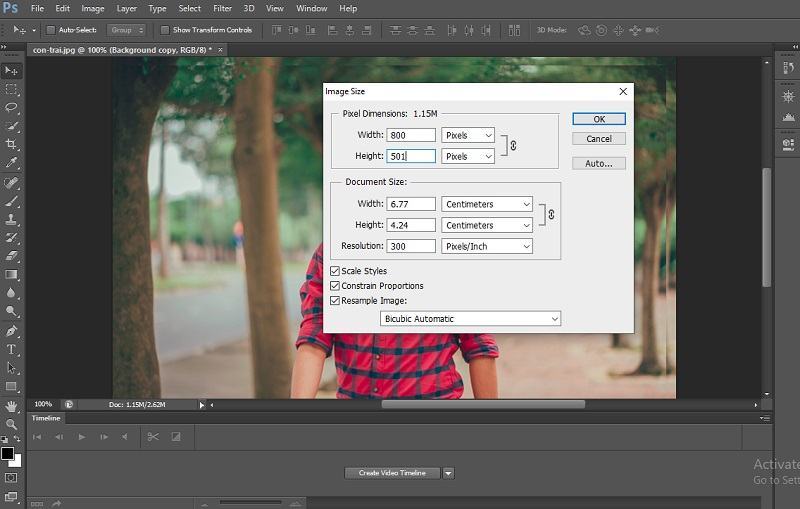Screen dimensions: 800x509
Task: Select the Crop tool
Action: (11, 144)
